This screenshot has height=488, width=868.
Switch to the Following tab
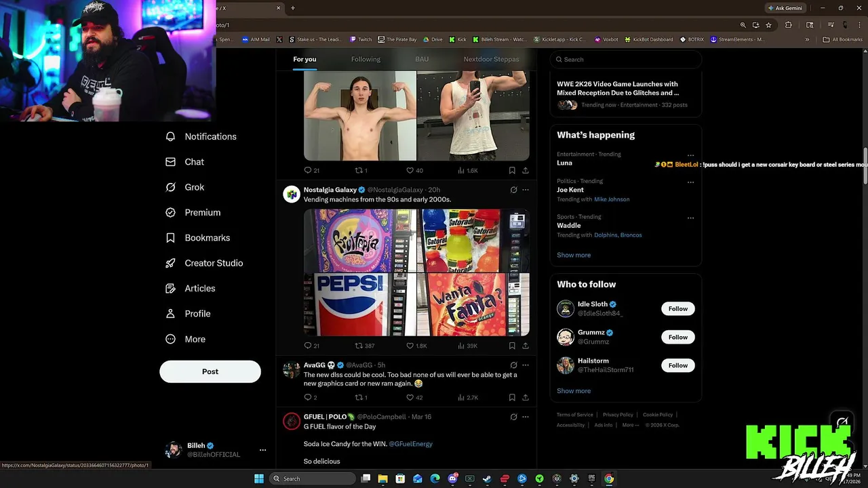pos(366,59)
